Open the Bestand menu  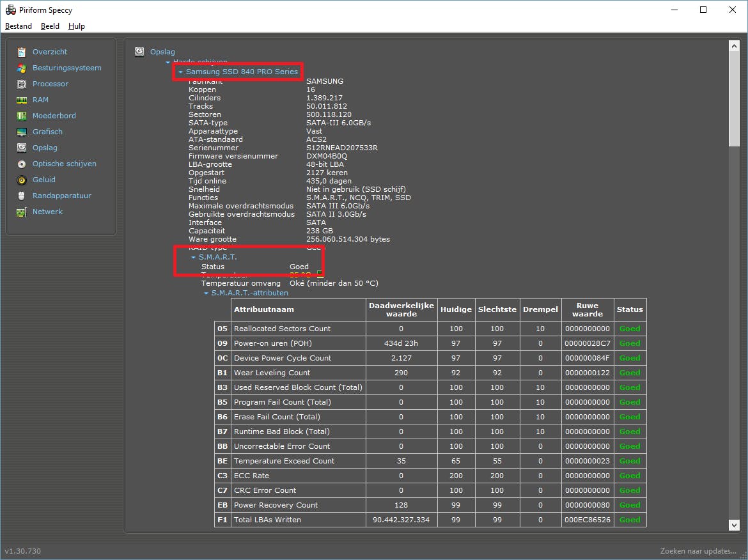point(18,26)
